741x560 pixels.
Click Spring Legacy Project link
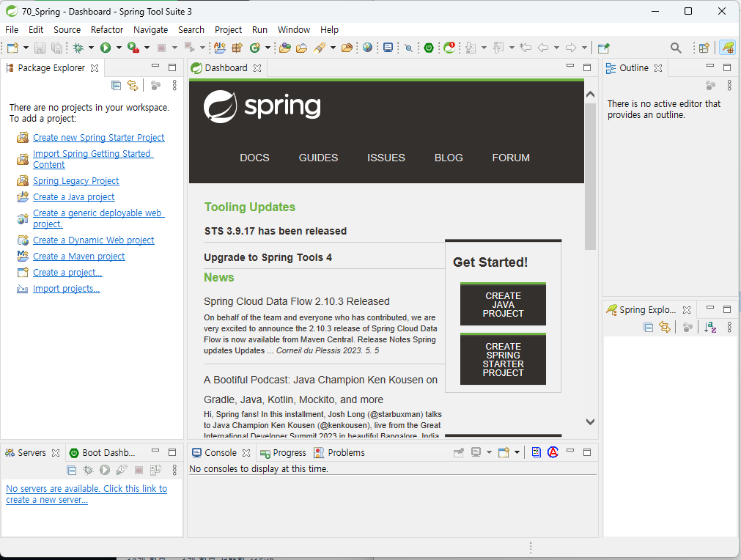(75, 181)
